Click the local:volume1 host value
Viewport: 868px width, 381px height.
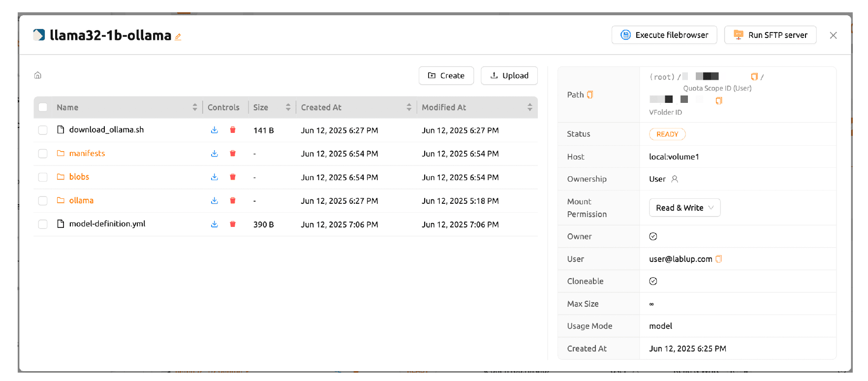click(674, 157)
